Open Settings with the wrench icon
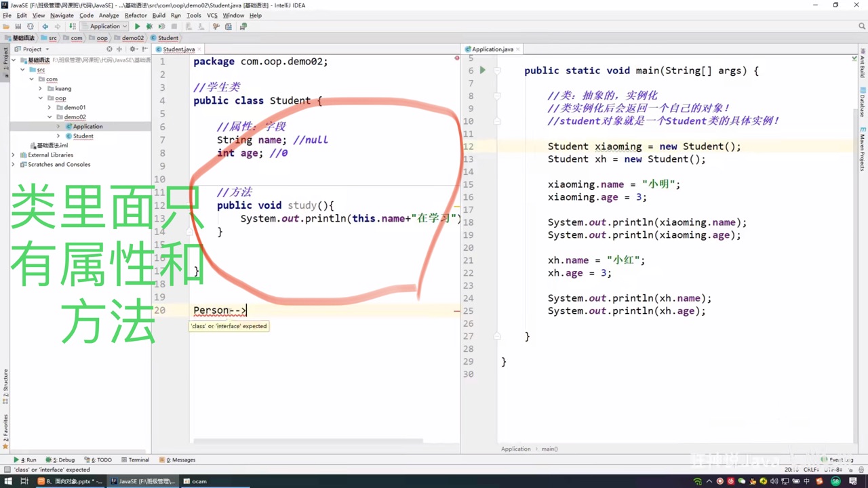 (x=216, y=26)
